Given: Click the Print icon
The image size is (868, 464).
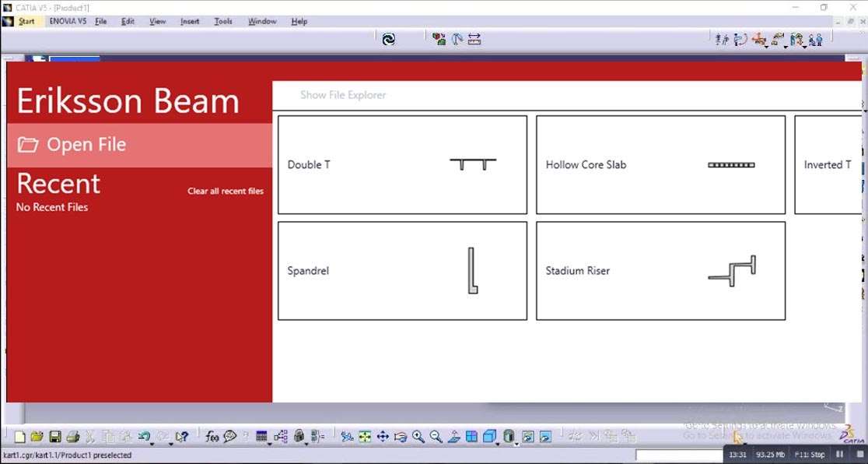Looking at the screenshot, I should [x=72, y=437].
